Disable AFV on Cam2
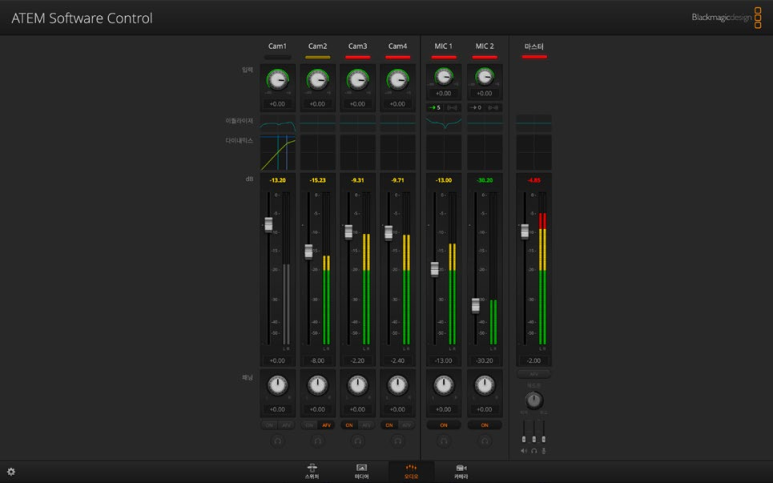 [326, 425]
